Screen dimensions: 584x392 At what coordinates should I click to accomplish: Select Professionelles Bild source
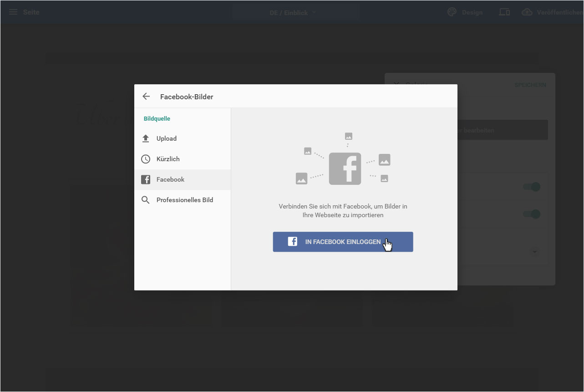click(x=183, y=200)
